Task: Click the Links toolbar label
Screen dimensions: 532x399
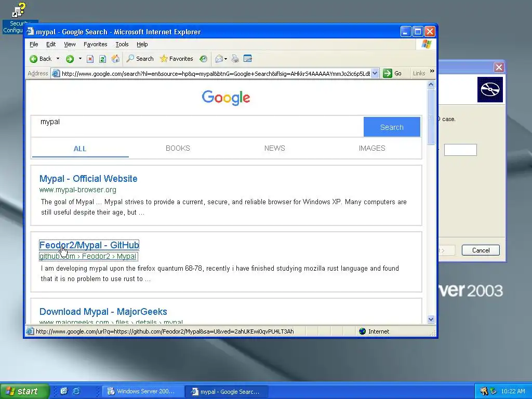Action: coord(419,73)
